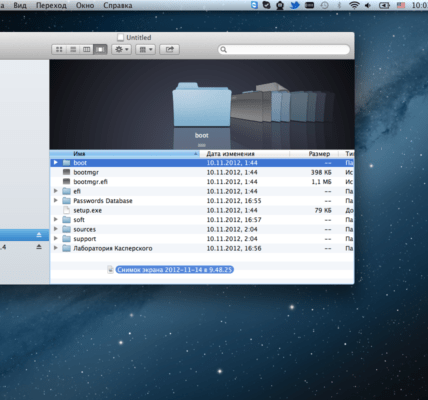This screenshot has height=400, width=428.
Task: Switch to icon view in Finder toolbar
Action: pyautogui.click(x=59, y=50)
